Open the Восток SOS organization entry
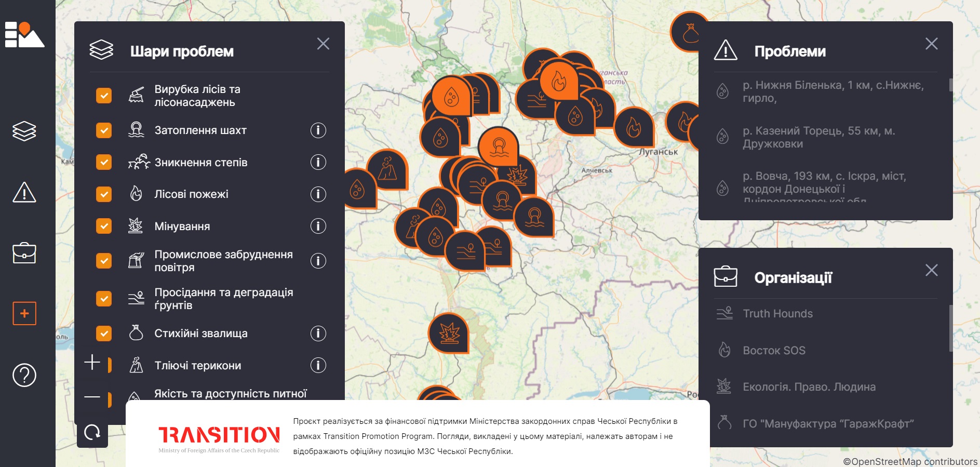The height and width of the screenshot is (467, 980). 774,351
